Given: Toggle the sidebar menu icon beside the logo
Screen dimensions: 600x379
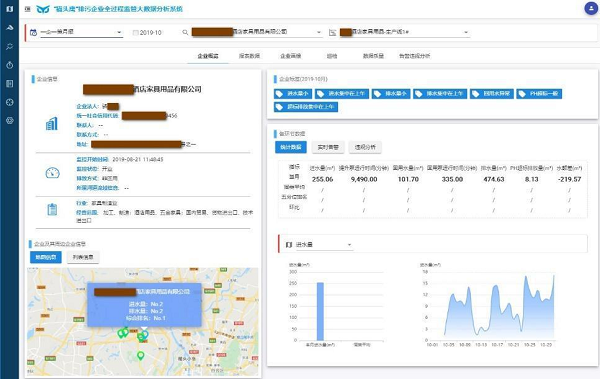Looking at the screenshot, I should (28, 9).
